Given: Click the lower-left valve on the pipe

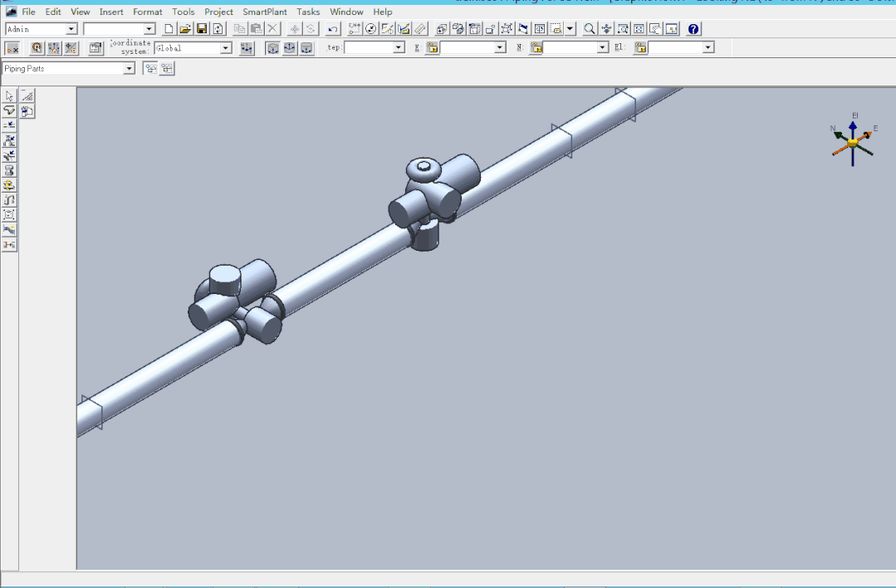Looking at the screenshot, I should click(x=236, y=301).
